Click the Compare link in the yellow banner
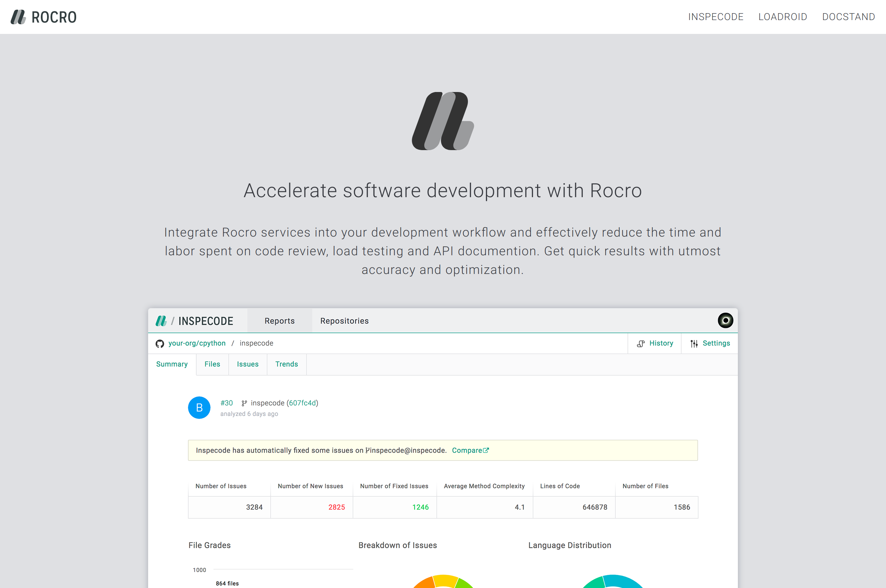Viewport: 886px width, 588px height. 467,450
